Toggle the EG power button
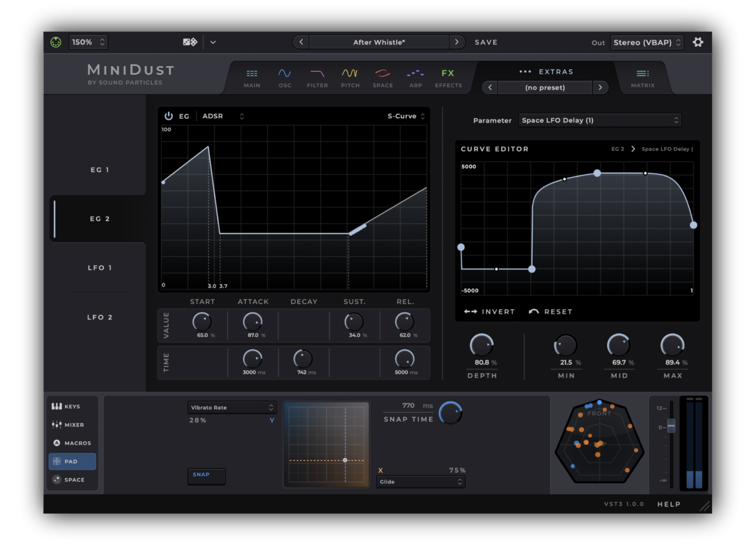 (x=168, y=116)
